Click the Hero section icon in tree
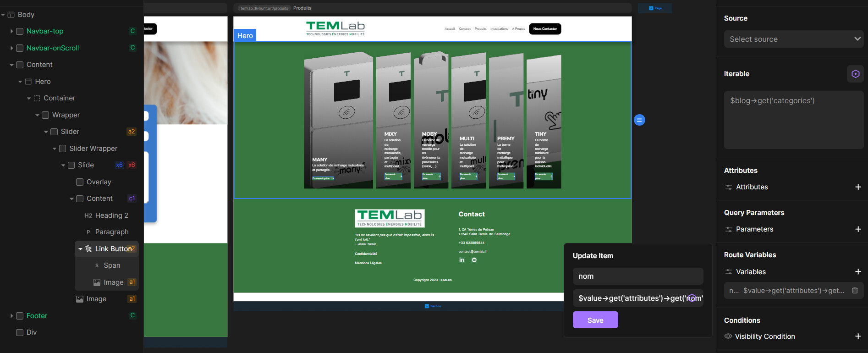868x353 pixels. pos(28,82)
